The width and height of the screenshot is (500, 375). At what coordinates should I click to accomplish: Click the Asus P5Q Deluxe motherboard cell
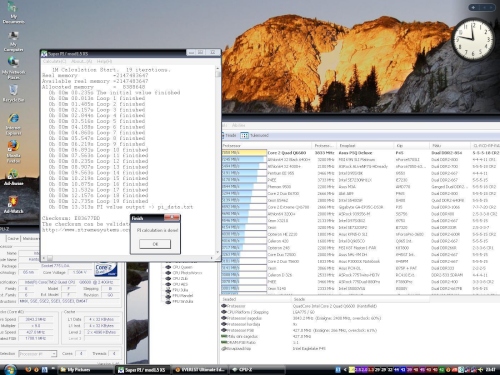(x=355, y=153)
